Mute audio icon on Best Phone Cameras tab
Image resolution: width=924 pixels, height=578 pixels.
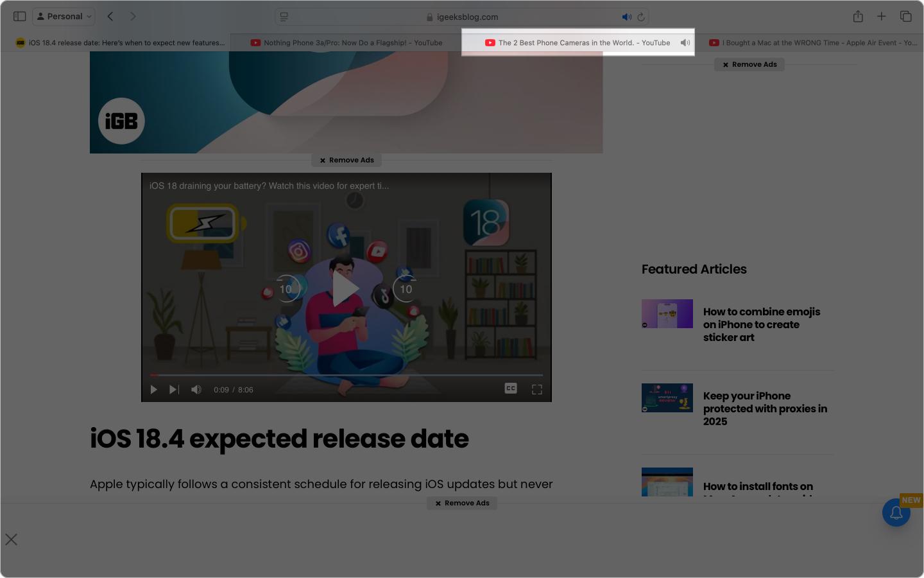pyautogui.click(x=685, y=43)
